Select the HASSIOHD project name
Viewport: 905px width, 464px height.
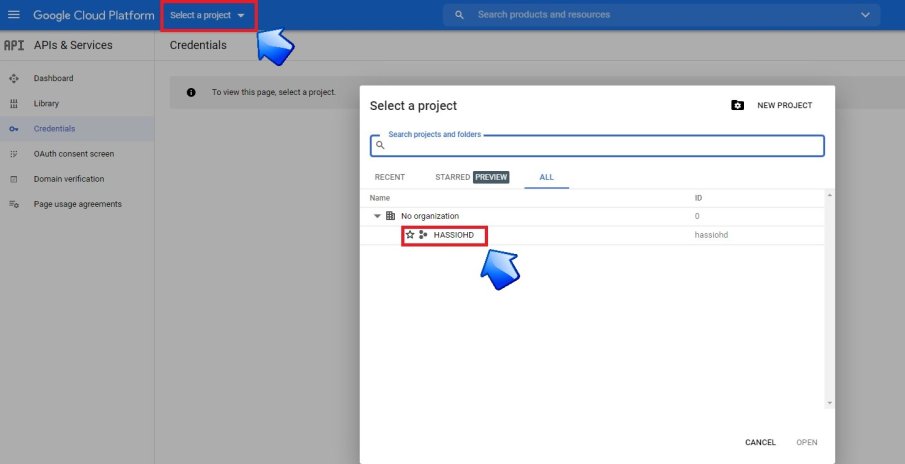click(x=454, y=235)
